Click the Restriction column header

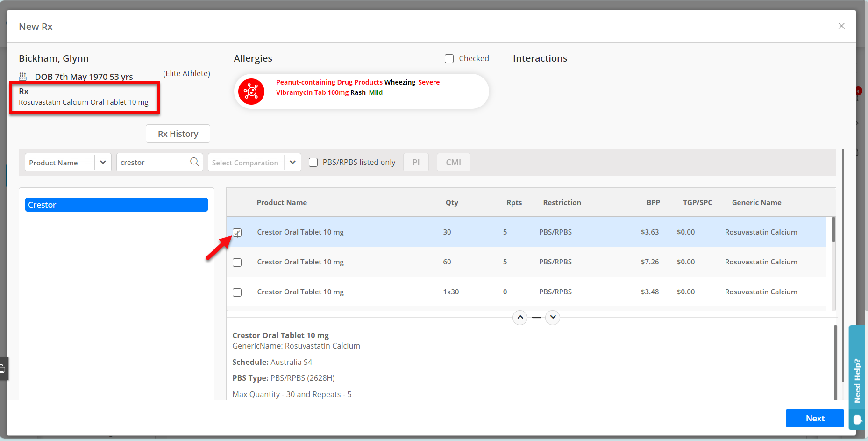[562, 202]
